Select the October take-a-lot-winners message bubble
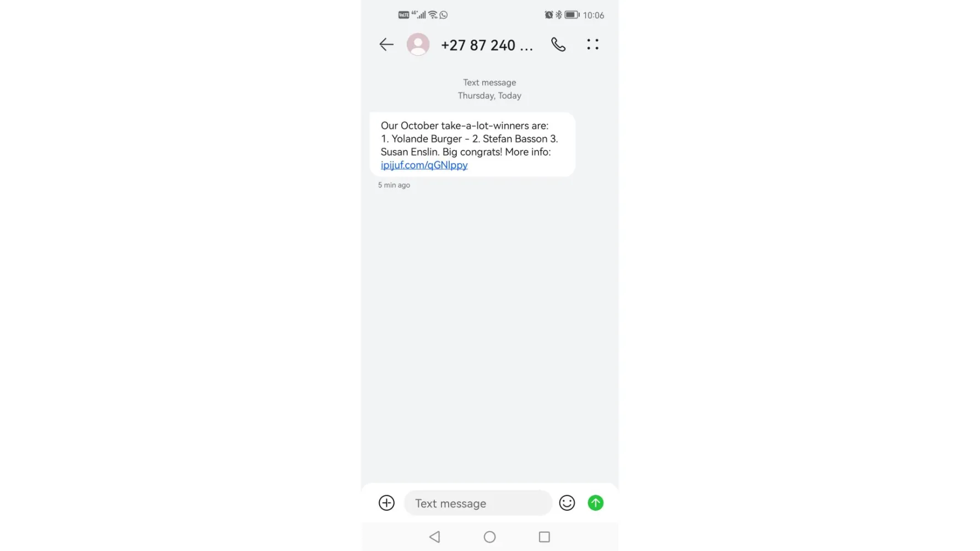The image size is (980, 551). coord(472,145)
